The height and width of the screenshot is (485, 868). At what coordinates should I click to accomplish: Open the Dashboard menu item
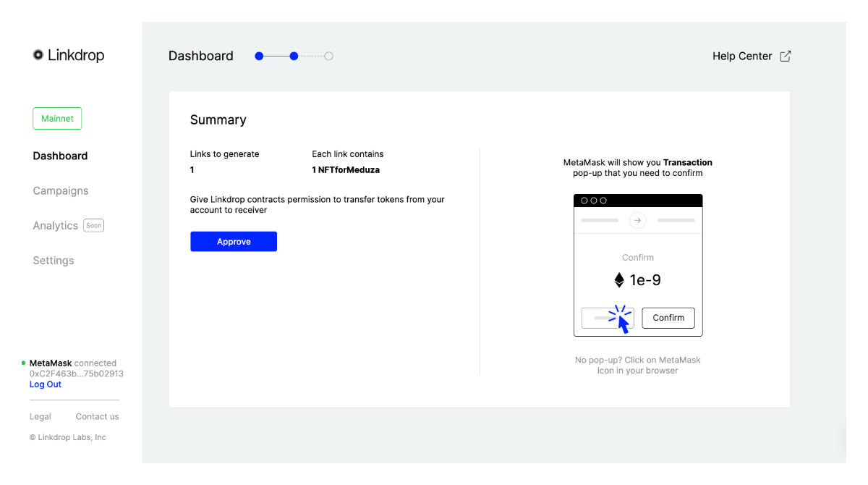(60, 156)
